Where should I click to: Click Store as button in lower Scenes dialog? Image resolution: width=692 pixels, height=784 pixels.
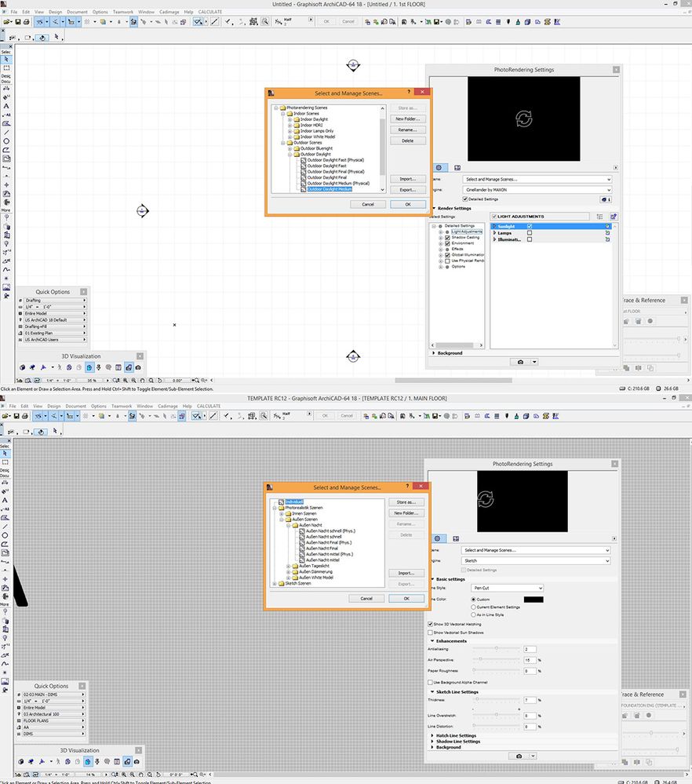(406, 502)
